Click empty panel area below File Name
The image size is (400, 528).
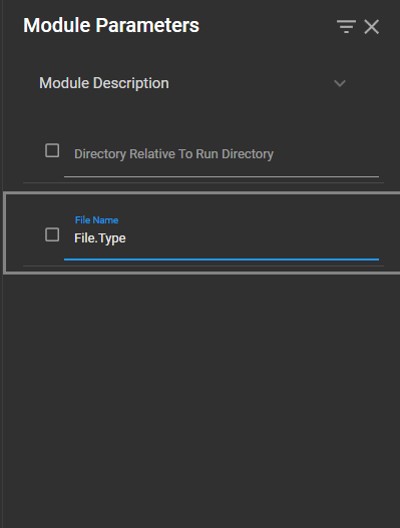[x=202, y=397]
